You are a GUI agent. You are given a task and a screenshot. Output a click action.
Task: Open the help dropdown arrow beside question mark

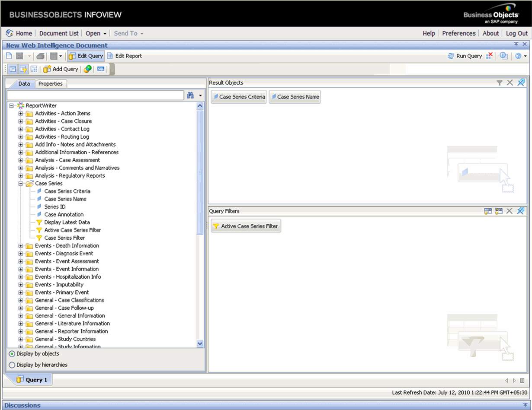coord(525,56)
